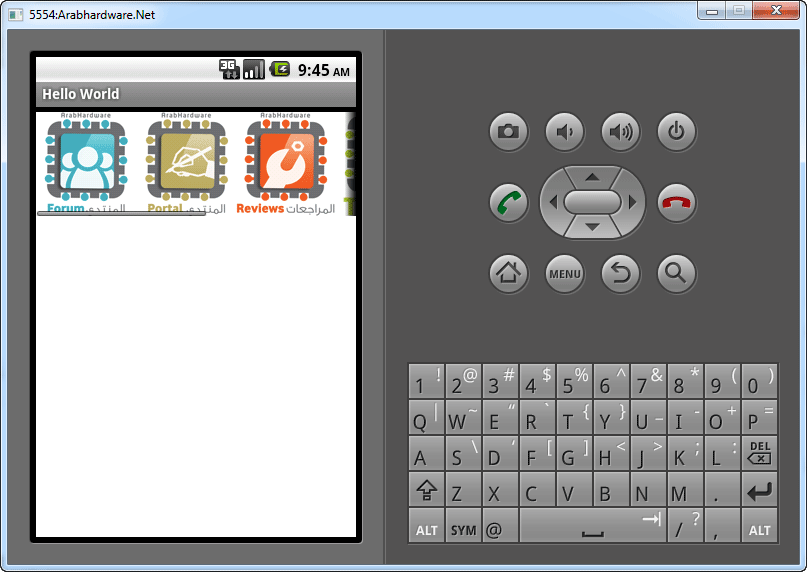Click the Search magnifier button
The height and width of the screenshot is (572, 807).
(x=677, y=273)
